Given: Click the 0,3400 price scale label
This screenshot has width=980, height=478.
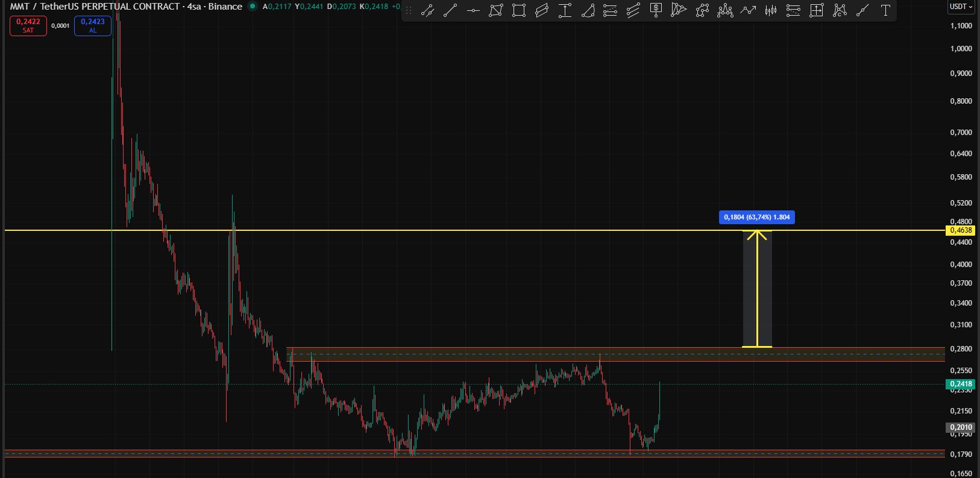Looking at the screenshot, I should click(961, 303).
